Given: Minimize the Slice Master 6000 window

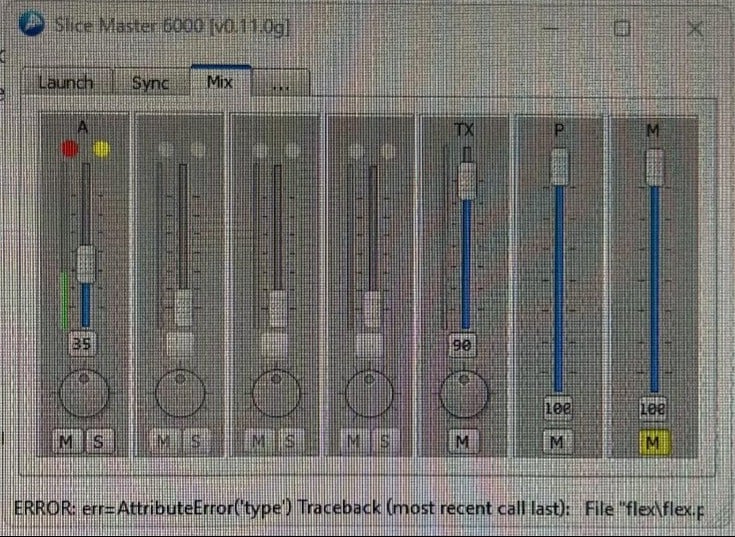Looking at the screenshot, I should 551,29.
